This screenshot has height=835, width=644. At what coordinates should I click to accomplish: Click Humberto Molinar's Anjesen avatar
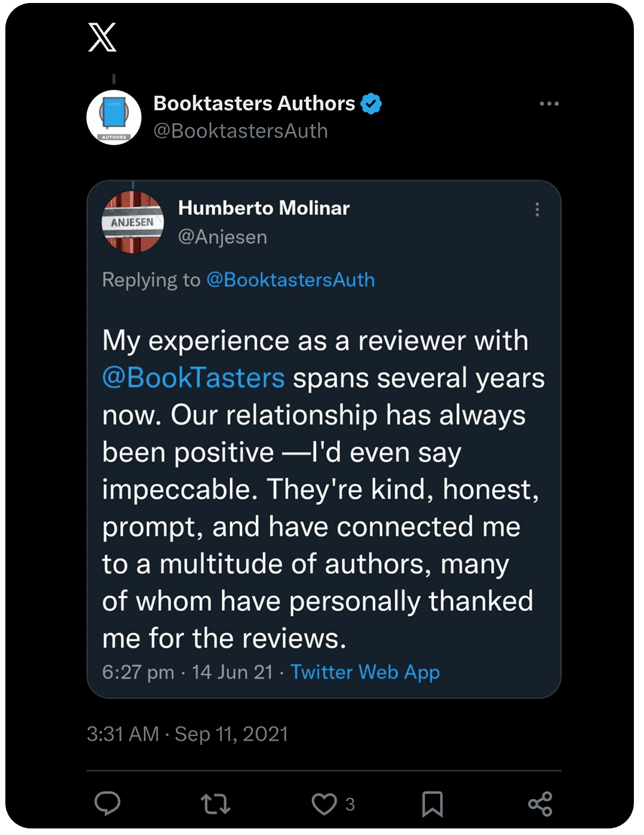click(133, 222)
